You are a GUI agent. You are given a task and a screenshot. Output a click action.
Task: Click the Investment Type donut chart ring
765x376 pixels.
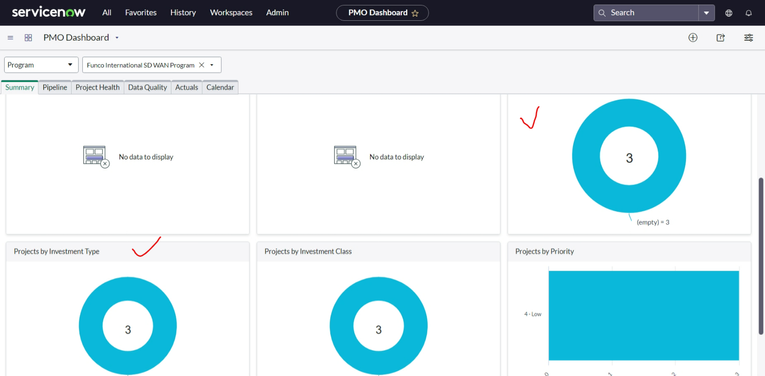91,326
